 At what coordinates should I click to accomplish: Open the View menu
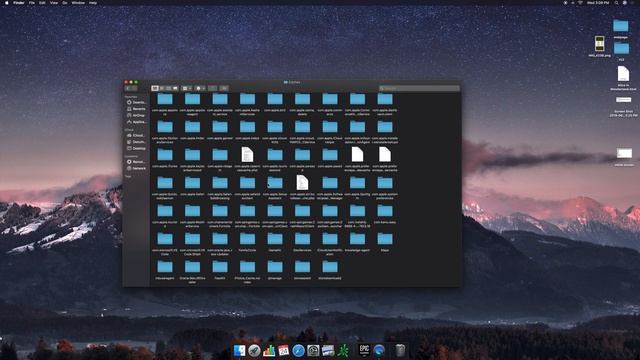pos(53,2)
